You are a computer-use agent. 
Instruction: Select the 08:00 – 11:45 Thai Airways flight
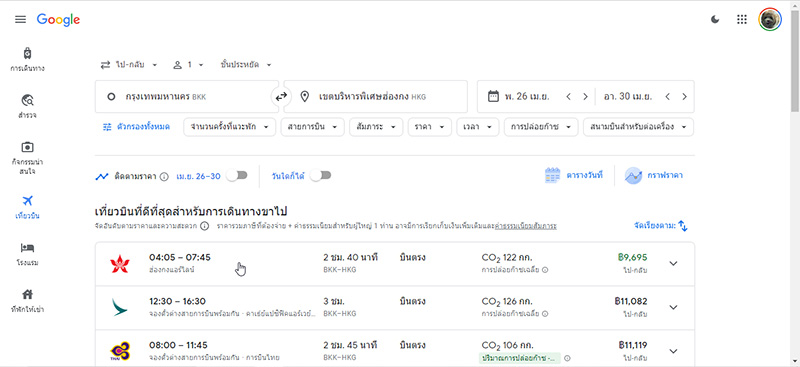(394, 348)
